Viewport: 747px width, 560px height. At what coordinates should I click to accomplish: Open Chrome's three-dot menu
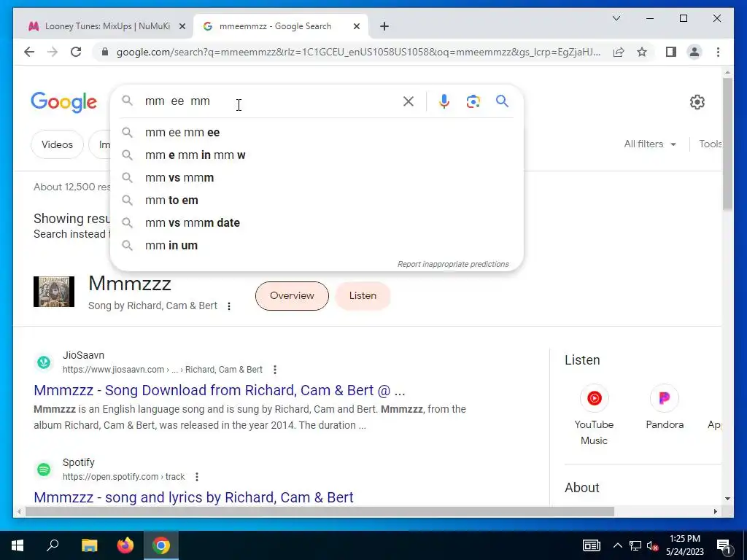pos(718,52)
